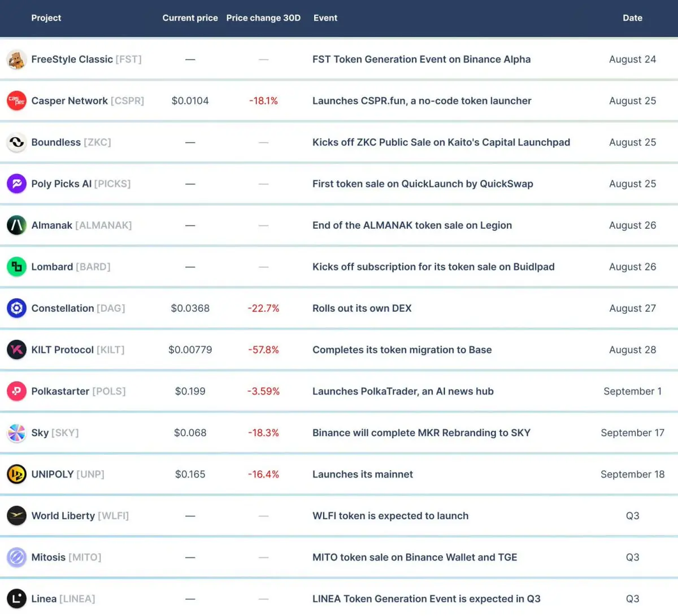This screenshot has height=616, width=678.
Task: Open the Sky [SKY] project name
Action: [x=55, y=432]
